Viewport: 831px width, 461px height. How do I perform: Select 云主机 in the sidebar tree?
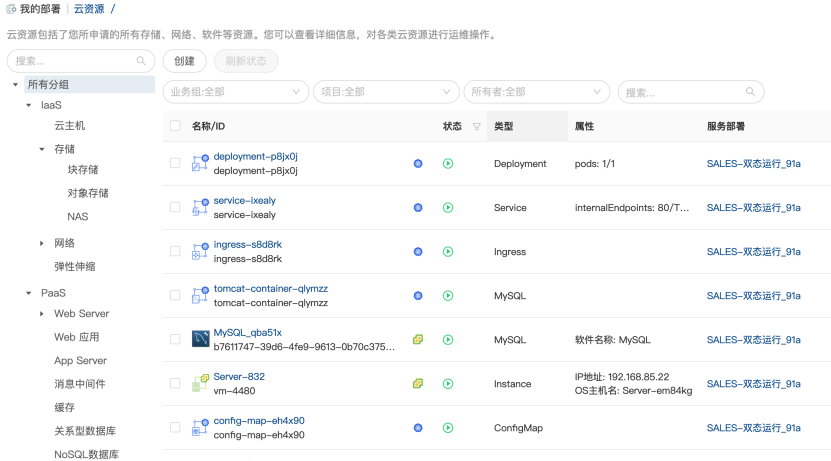pos(69,126)
